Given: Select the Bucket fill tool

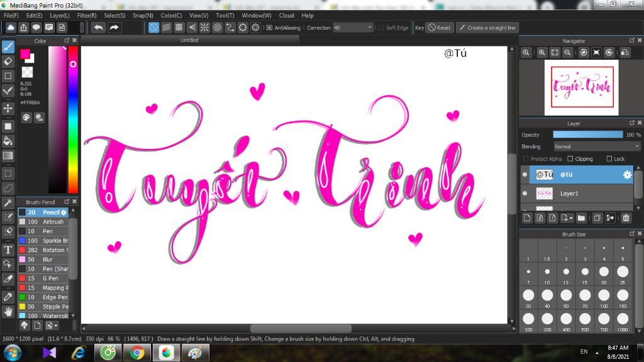Looking at the screenshot, I should point(8,141).
